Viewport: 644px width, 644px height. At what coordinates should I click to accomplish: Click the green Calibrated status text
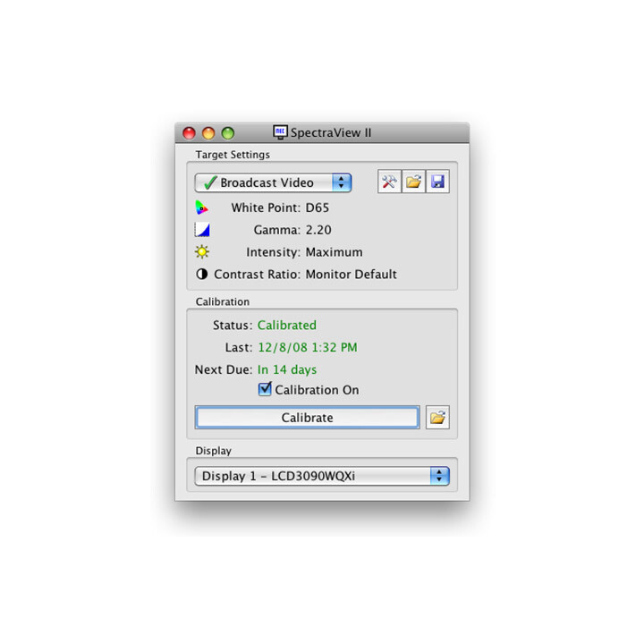coord(287,326)
